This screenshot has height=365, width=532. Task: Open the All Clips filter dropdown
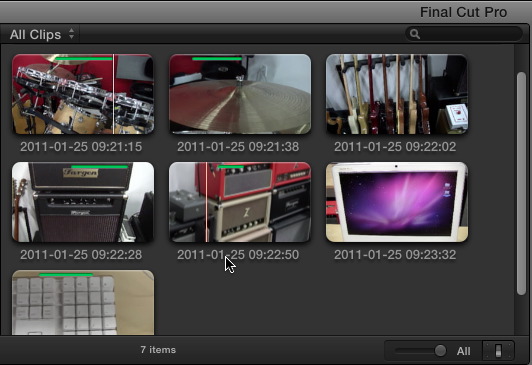click(42, 34)
